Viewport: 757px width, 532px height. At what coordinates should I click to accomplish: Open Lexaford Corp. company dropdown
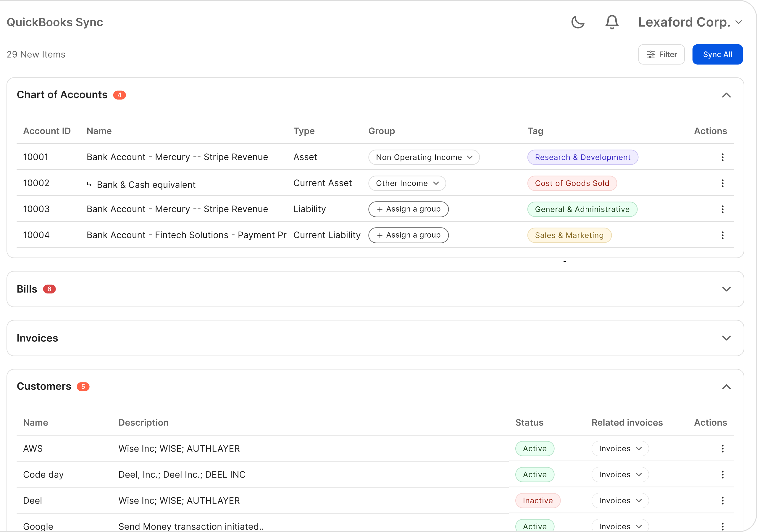click(x=690, y=22)
